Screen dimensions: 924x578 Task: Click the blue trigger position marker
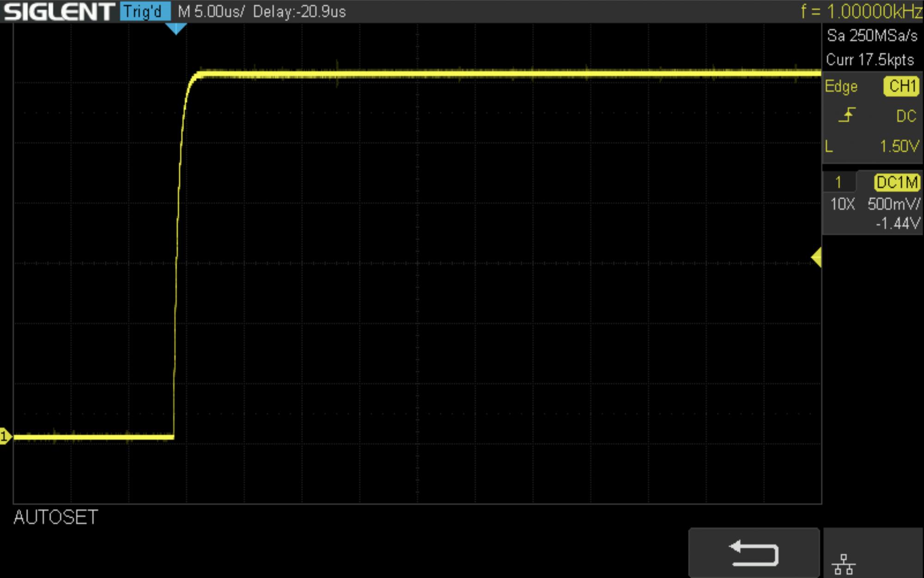(x=176, y=29)
